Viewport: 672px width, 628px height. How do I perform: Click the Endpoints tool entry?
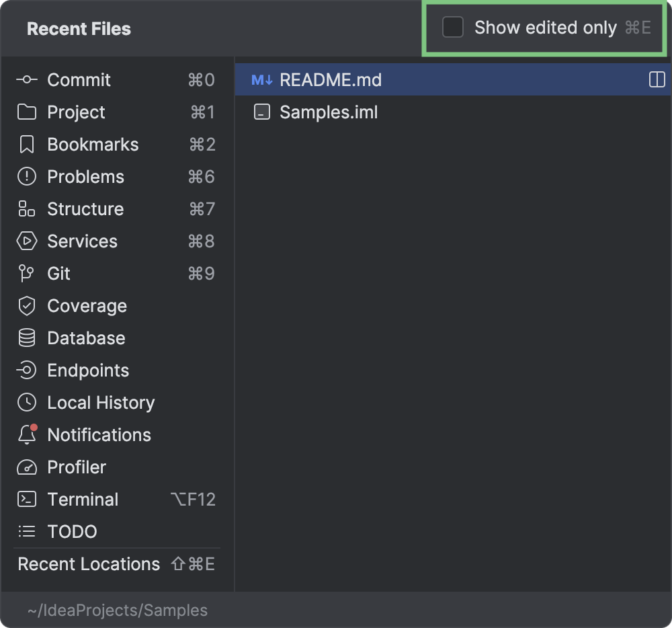coord(88,370)
